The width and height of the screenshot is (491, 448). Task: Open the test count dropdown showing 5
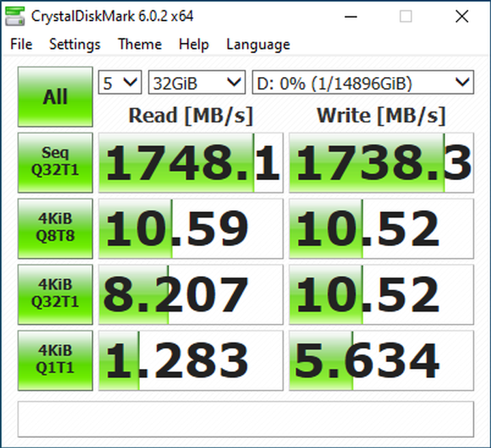tap(120, 83)
